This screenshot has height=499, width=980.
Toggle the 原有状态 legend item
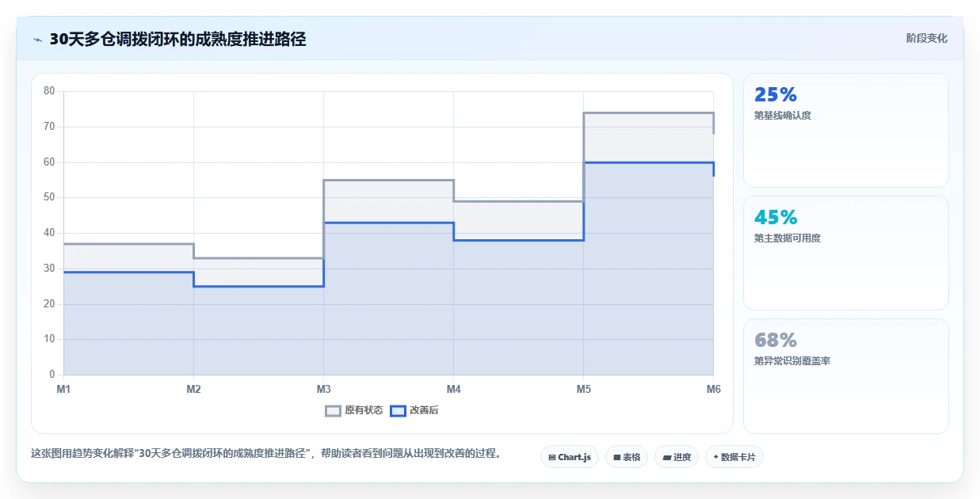[x=354, y=410]
